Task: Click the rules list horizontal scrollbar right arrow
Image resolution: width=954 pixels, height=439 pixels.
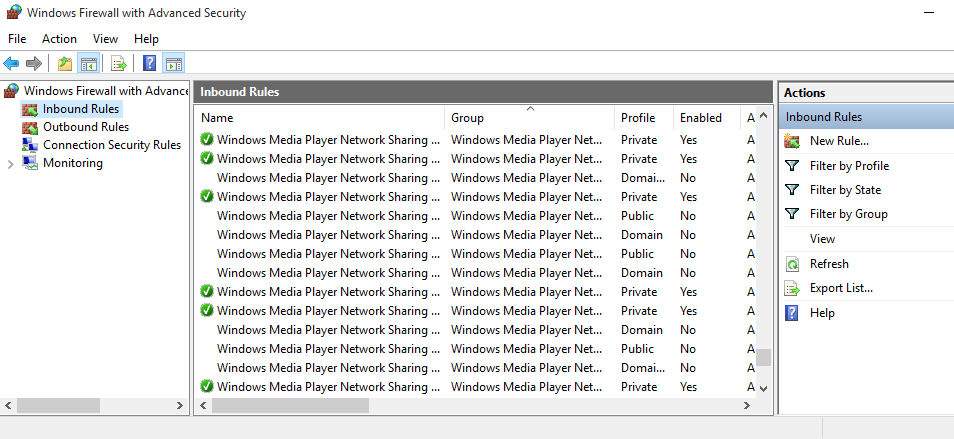Action: pos(747,406)
